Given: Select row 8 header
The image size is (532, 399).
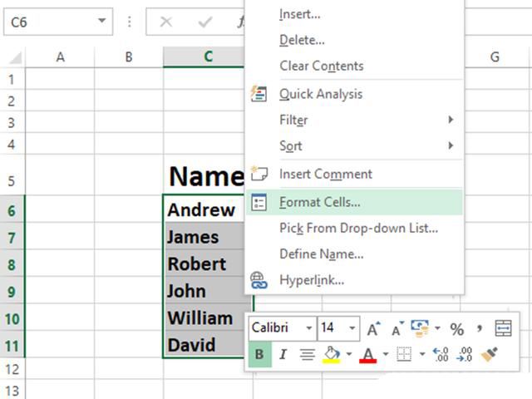Looking at the screenshot, I should click(x=12, y=264).
